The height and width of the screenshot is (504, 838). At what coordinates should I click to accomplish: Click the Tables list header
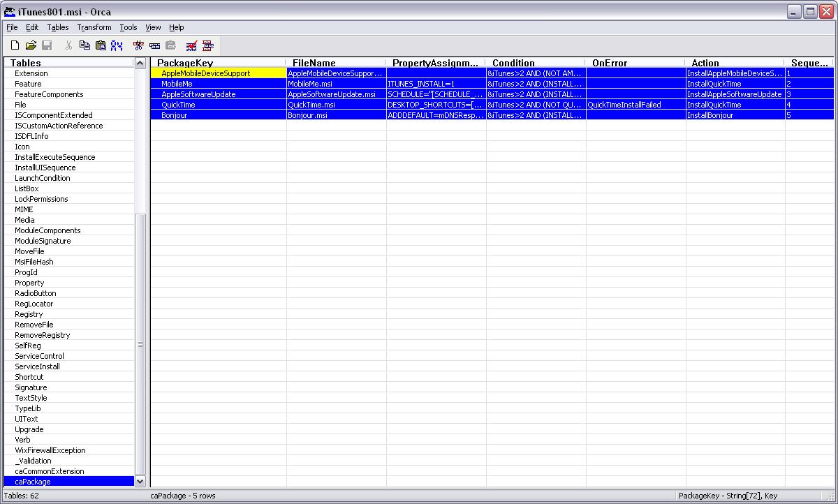pyautogui.click(x=69, y=63)
